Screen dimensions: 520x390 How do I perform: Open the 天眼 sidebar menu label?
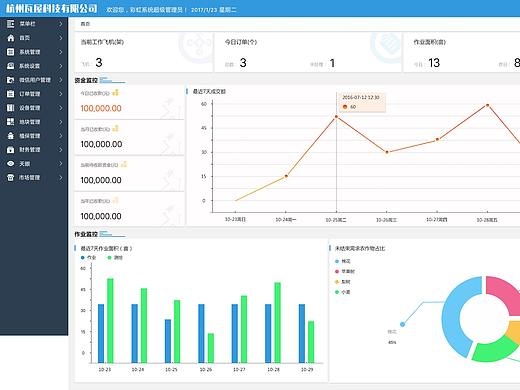[25, 164]
